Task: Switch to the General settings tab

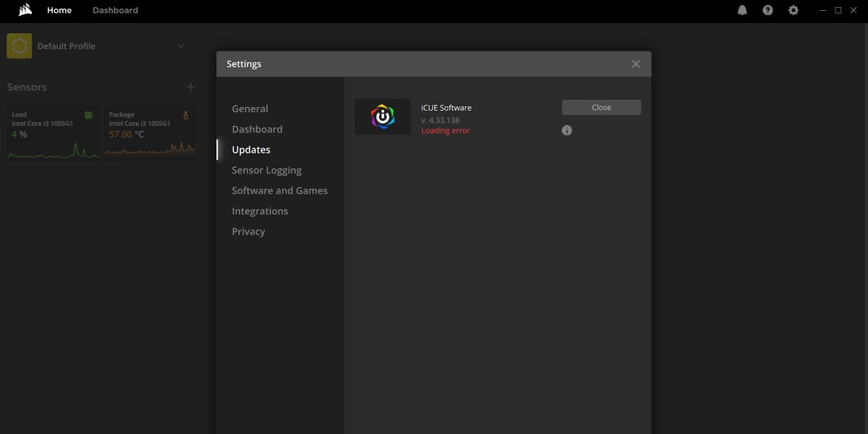Action: tap(250, 108)
